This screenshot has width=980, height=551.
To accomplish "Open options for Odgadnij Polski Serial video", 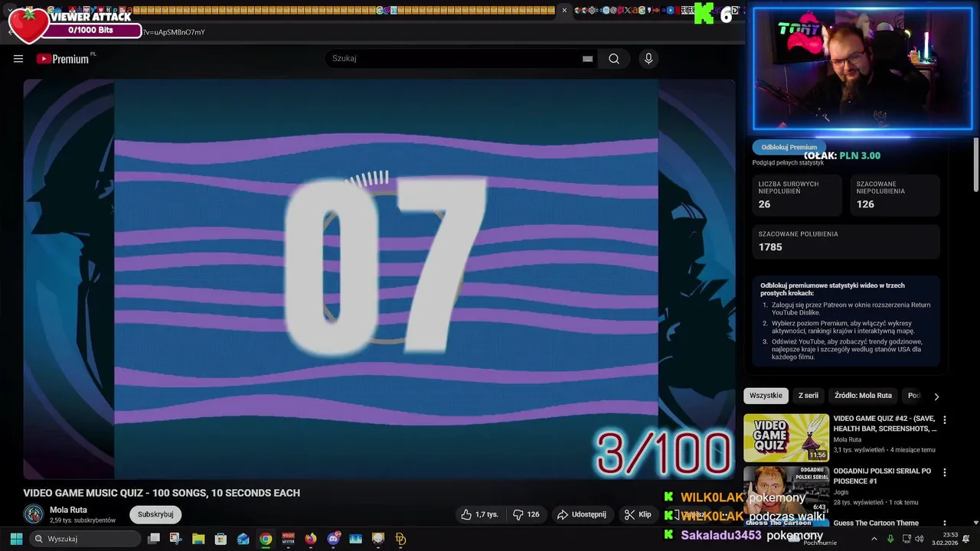I will coord(944,472).
